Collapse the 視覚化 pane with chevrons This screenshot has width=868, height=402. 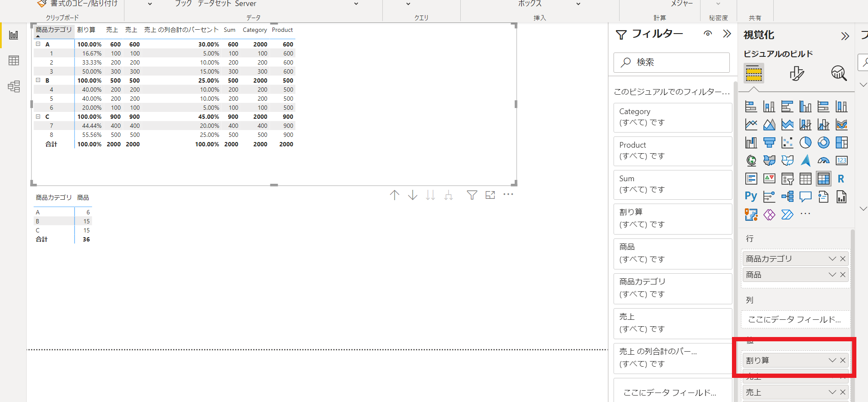click(845, 36)
